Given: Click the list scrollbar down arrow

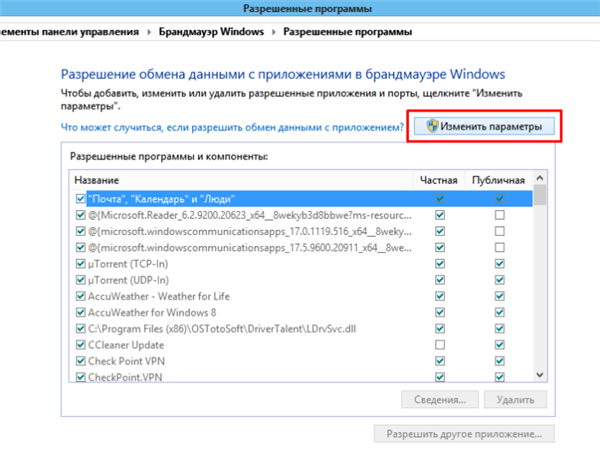Looking at the screenshot, I should coord(540,375).
